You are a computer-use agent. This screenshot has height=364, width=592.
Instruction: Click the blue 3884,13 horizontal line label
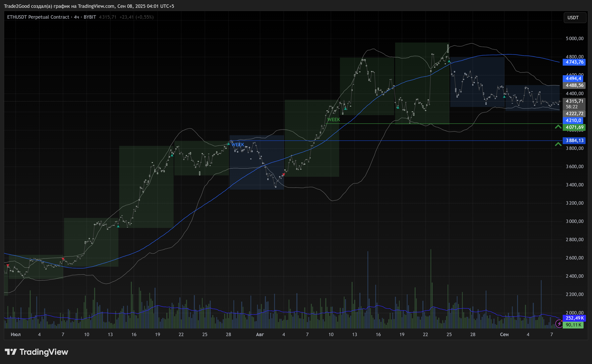(574, 140)
